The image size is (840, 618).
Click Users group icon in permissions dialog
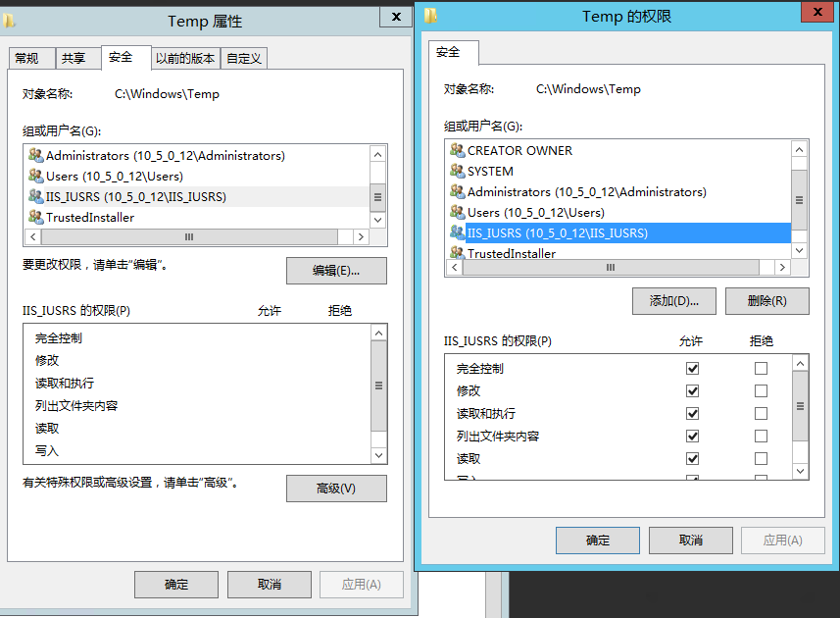457,213
